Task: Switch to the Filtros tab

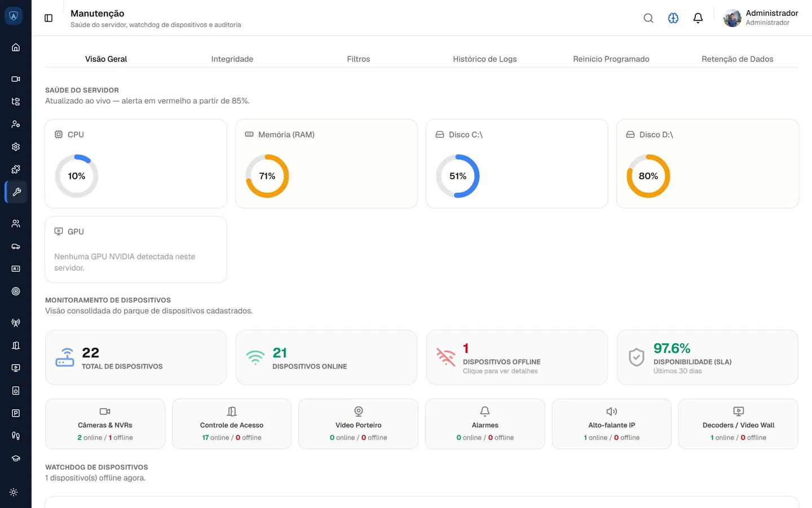Action: point(359,59)
